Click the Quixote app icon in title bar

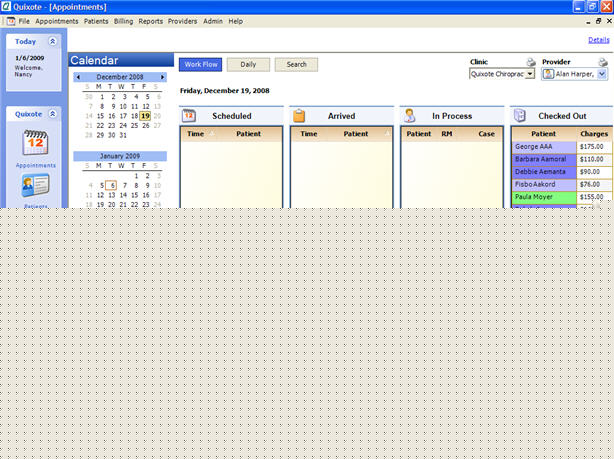click(6, 7)
